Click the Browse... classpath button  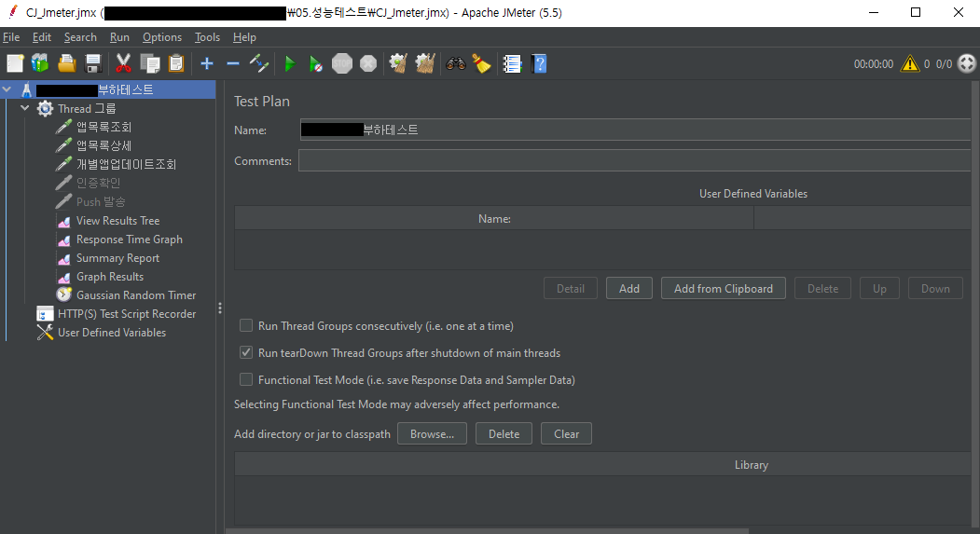click(x=432, y=434)
